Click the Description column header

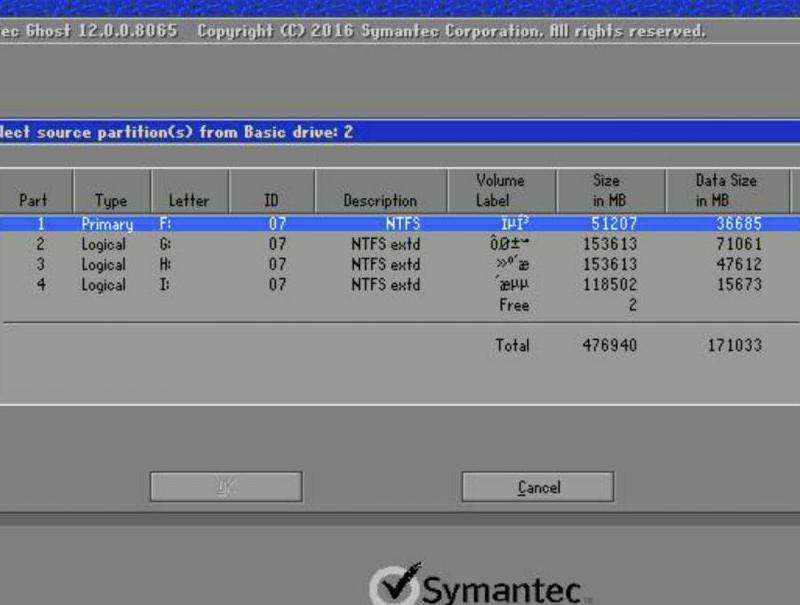coord(381,191)
